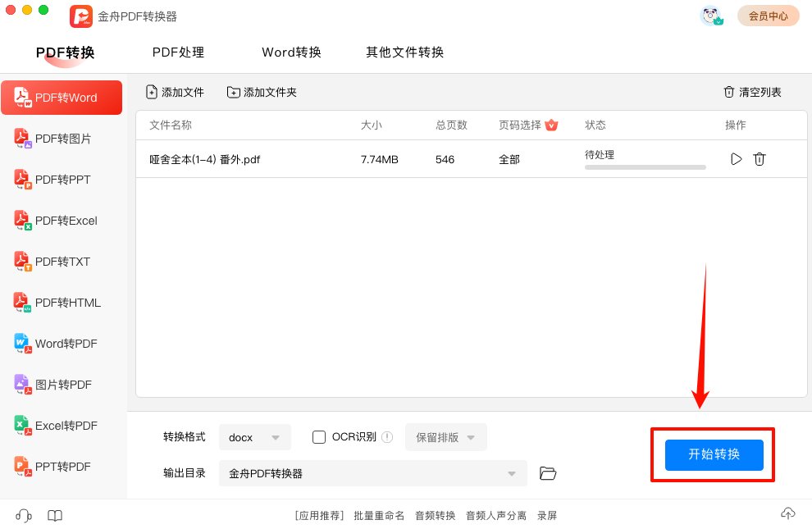This screenshot has height=529, width=812.
Task: Click the play icon for 哑舍全本 file
Action: [736, 159]
